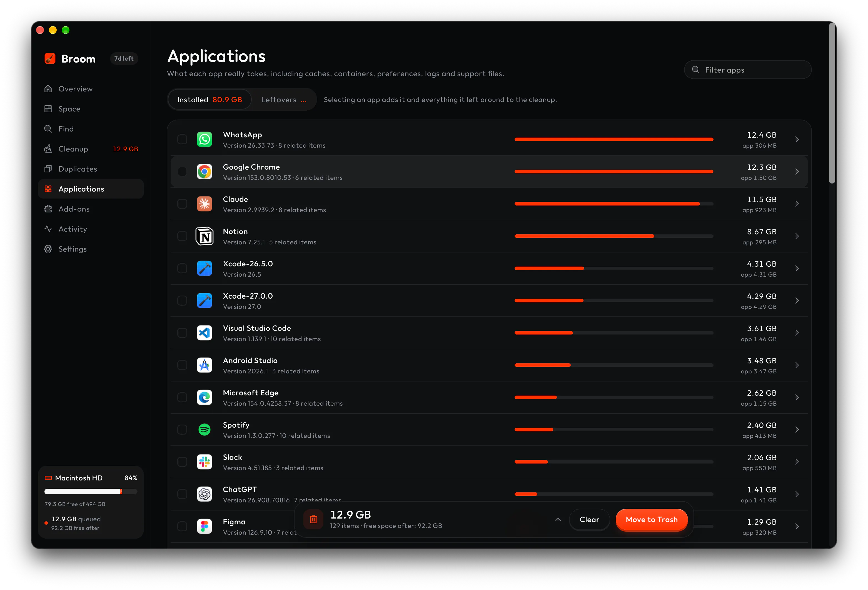
Task: Open Settings in the sidebar
Action: (x=91, y=249)
